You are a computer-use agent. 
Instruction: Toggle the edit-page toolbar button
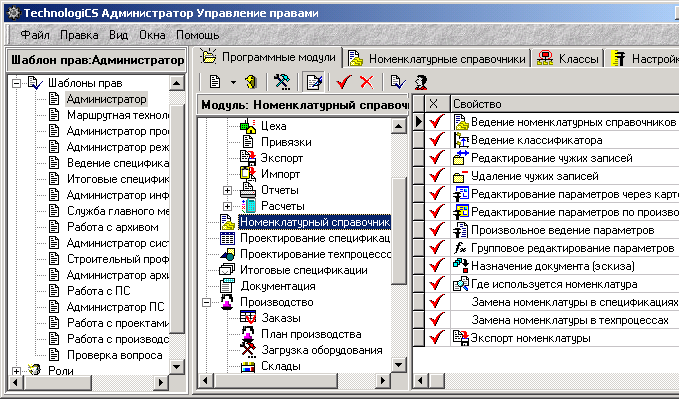314,81
